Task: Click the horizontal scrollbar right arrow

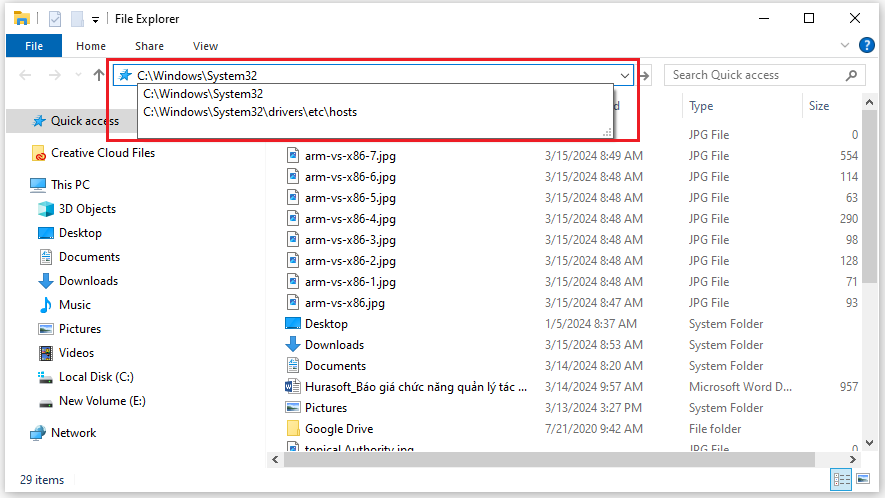Action: point(853,460)
